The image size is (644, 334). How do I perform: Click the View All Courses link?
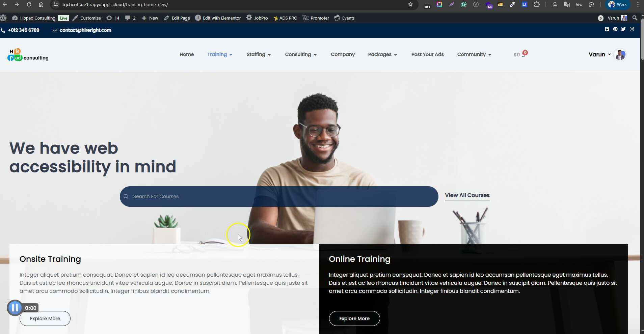[467, 195]
